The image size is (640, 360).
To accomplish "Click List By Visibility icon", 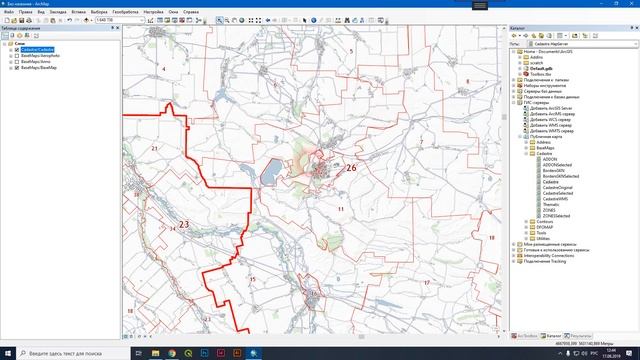I will coord(20,36).
